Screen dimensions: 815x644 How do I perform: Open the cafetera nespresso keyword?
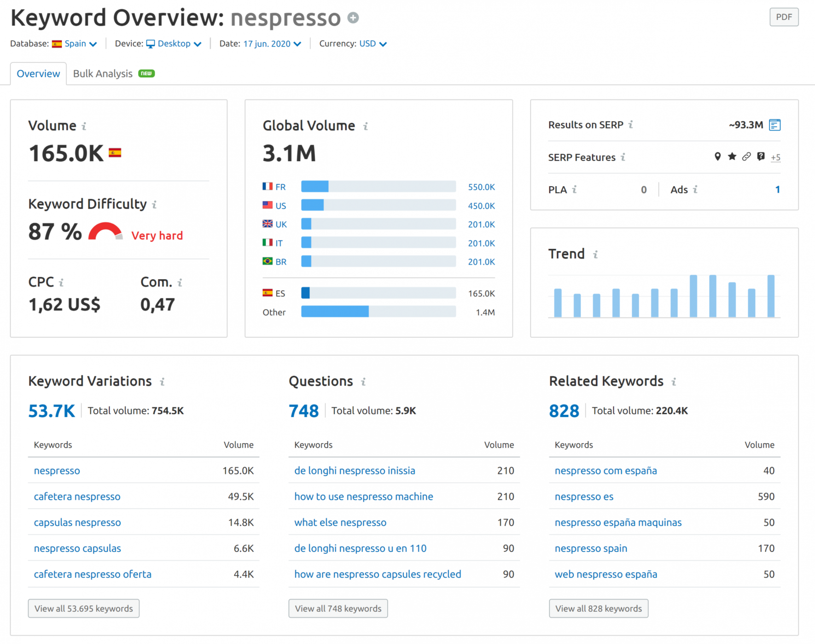pyautogui.click(x=77, y=497)
